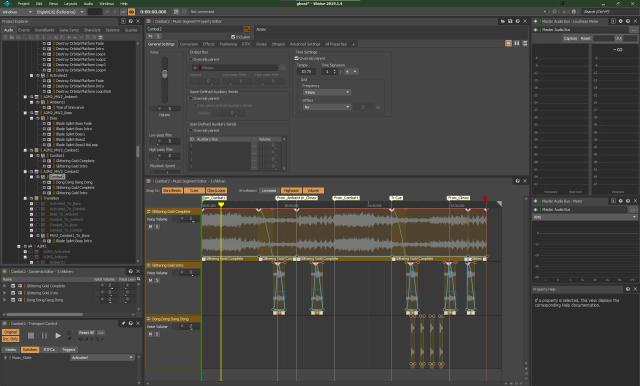Open the Windows platform dropdown
Screen dimensions: 640x386
17,12
